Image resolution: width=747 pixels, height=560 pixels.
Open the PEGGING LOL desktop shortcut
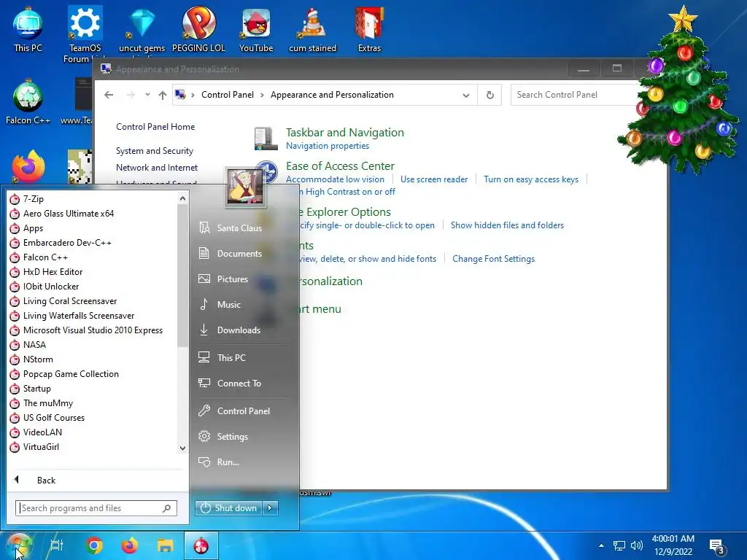[x=198, y=29]
